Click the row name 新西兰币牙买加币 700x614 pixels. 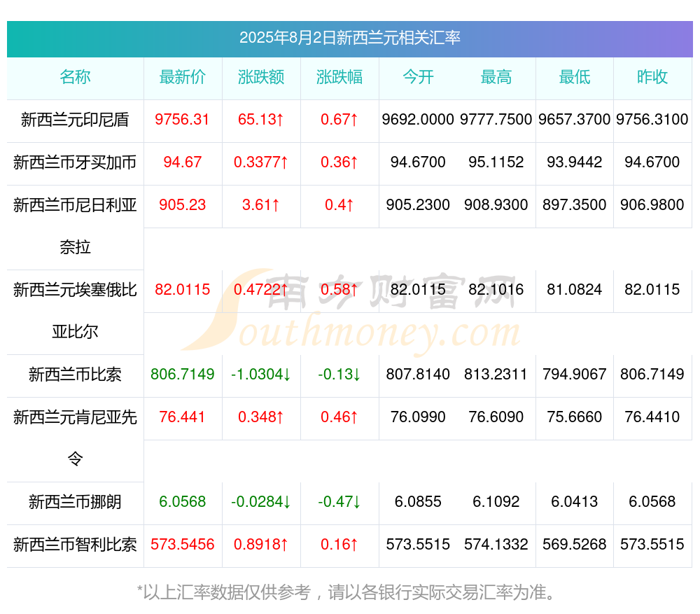pos(75,162)
